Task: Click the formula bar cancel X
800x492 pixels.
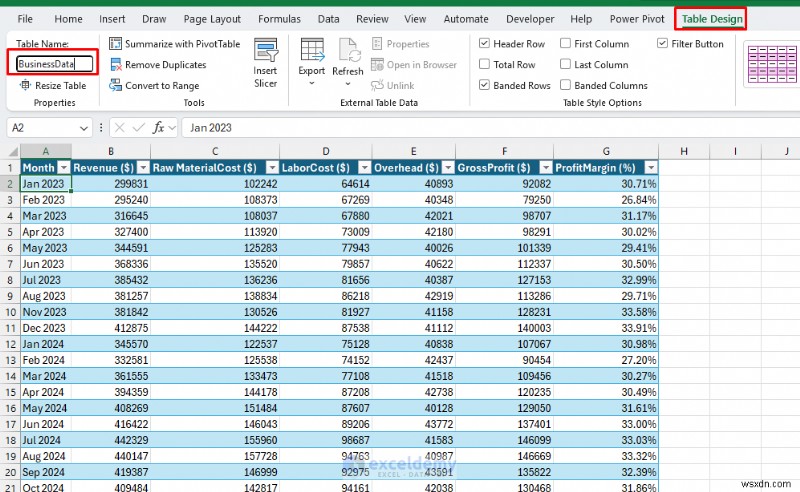Action: 119,128
